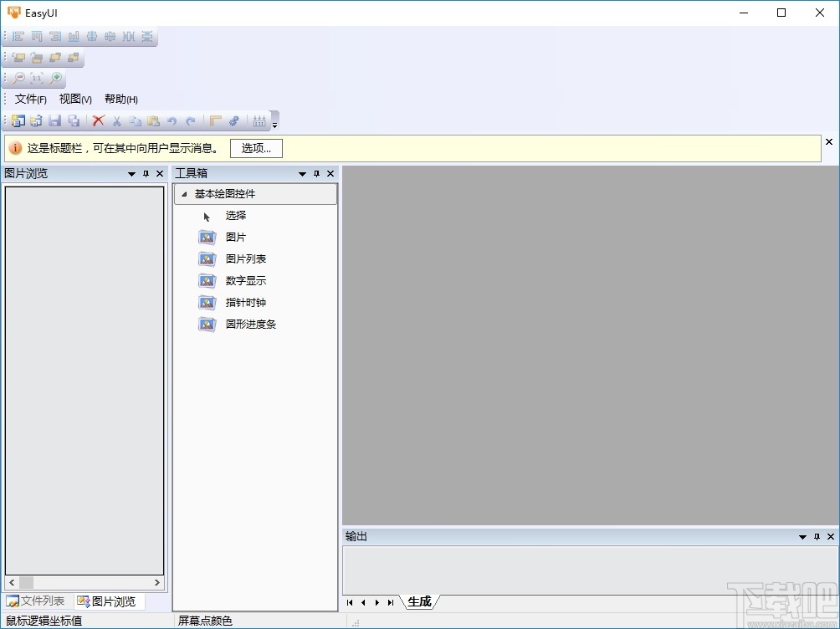Collapse the 基本绘图控件 group
Screen dimensions: 840x629
[x=185, y=193]
